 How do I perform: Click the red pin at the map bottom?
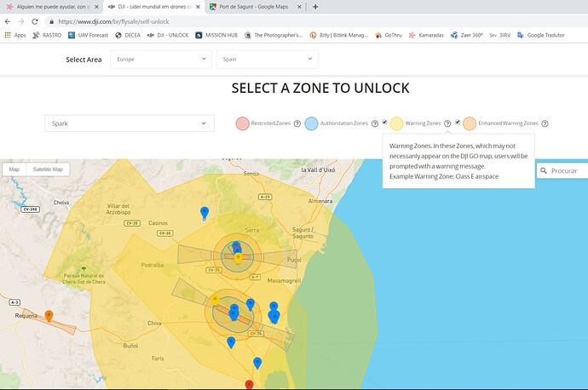click(249, 385)
